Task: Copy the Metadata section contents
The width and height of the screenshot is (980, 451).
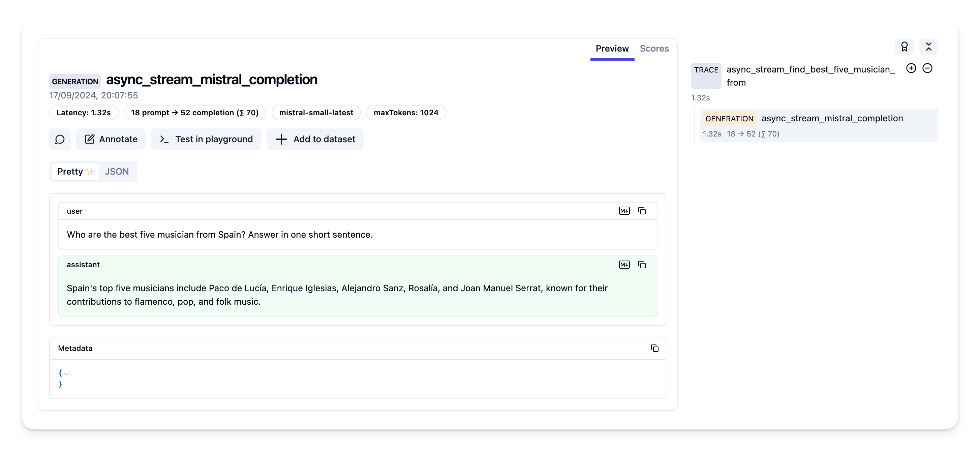Action: coord(655,348)
